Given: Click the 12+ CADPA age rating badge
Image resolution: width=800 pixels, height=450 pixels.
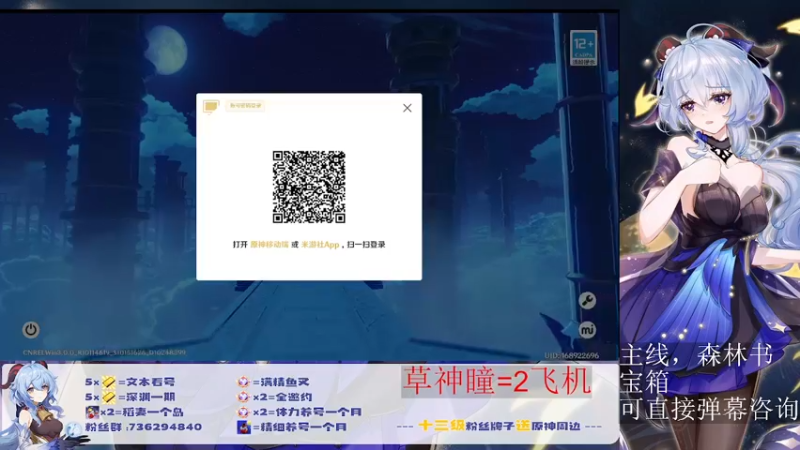Looking at the screenshot, I should pyautogui.click(x=584, y=47).
